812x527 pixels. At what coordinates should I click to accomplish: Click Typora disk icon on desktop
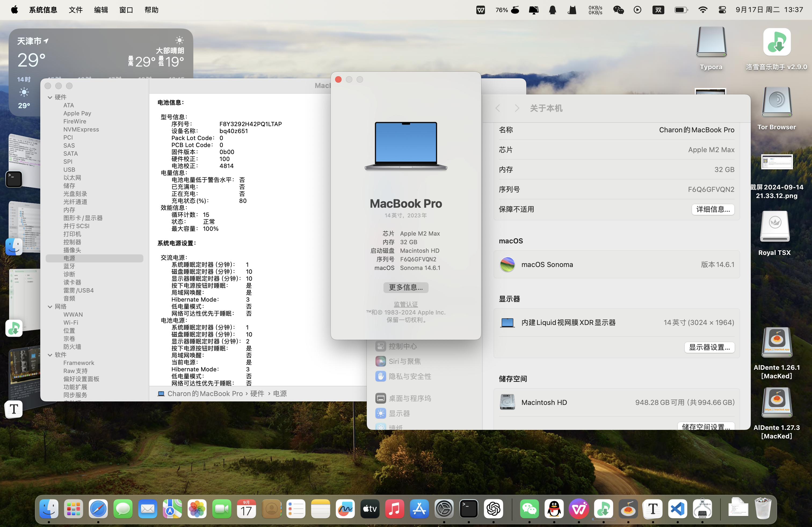pos(711,42)
